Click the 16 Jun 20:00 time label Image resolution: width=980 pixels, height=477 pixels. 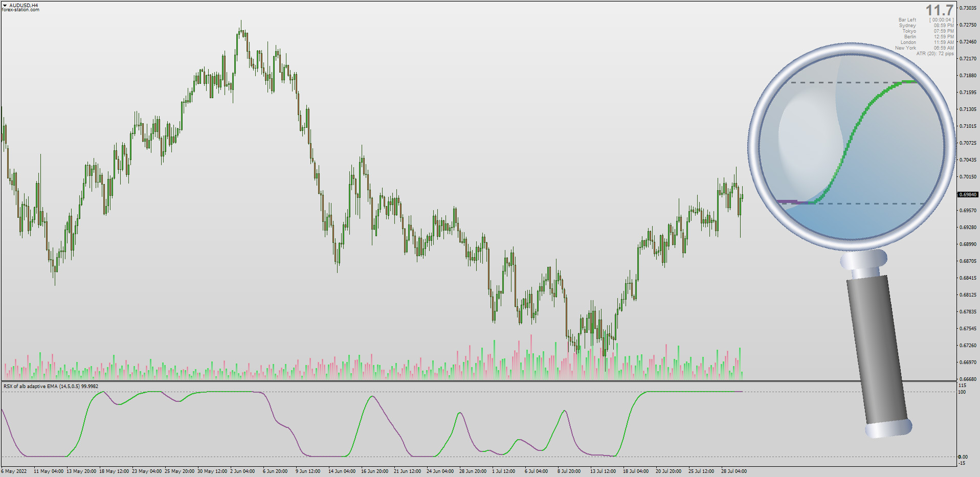pyautogui.click(x=375, y=471)
